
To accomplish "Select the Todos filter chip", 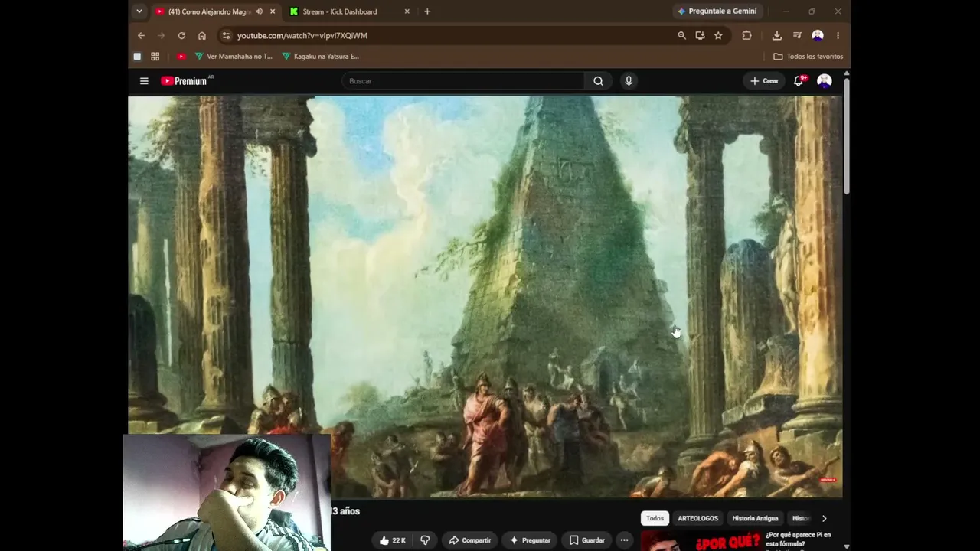I will (x=655, y=518).
